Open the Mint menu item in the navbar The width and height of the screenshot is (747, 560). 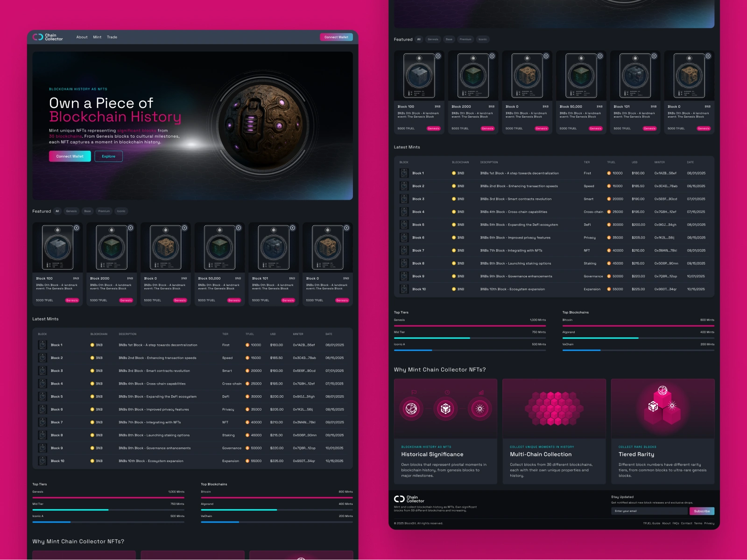97,37
